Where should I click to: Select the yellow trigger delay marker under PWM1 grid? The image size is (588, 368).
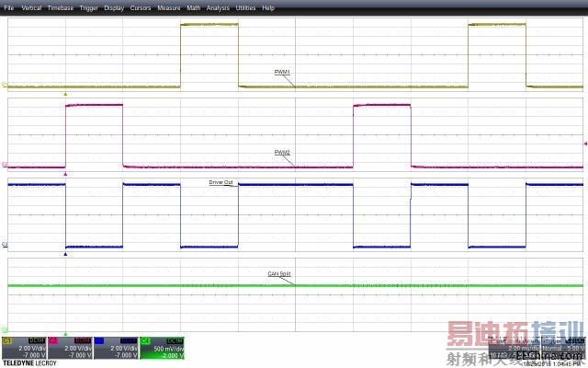(65, 94)
